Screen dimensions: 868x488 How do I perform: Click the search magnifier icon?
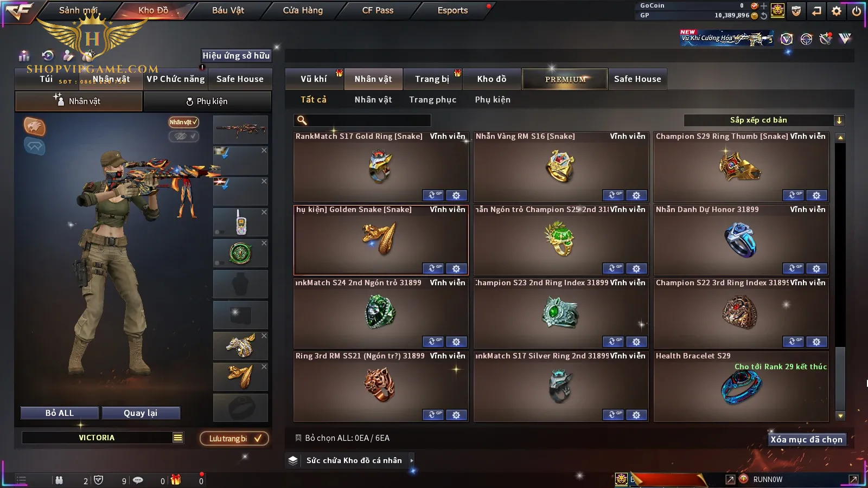point(302,120)
